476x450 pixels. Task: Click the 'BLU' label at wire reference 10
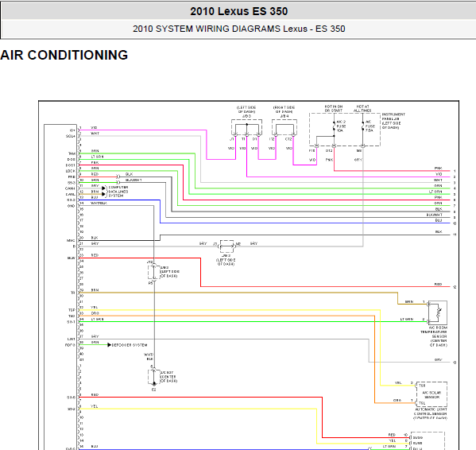[x=439, y=220]
